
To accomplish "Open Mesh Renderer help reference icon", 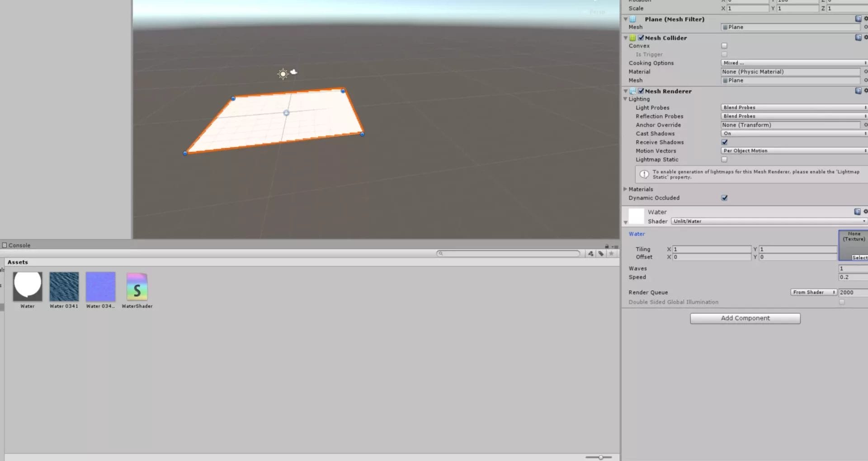I will coord(858,91).
